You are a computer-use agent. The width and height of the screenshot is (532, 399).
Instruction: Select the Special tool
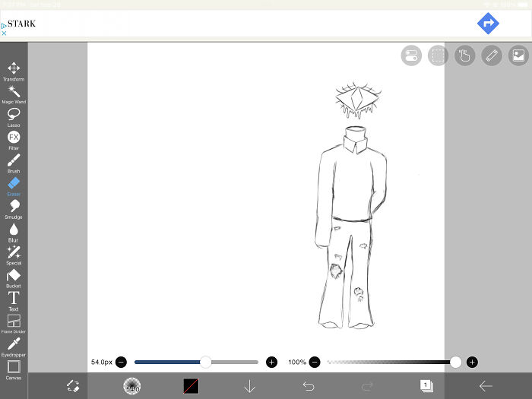click(x=14, y=255)
